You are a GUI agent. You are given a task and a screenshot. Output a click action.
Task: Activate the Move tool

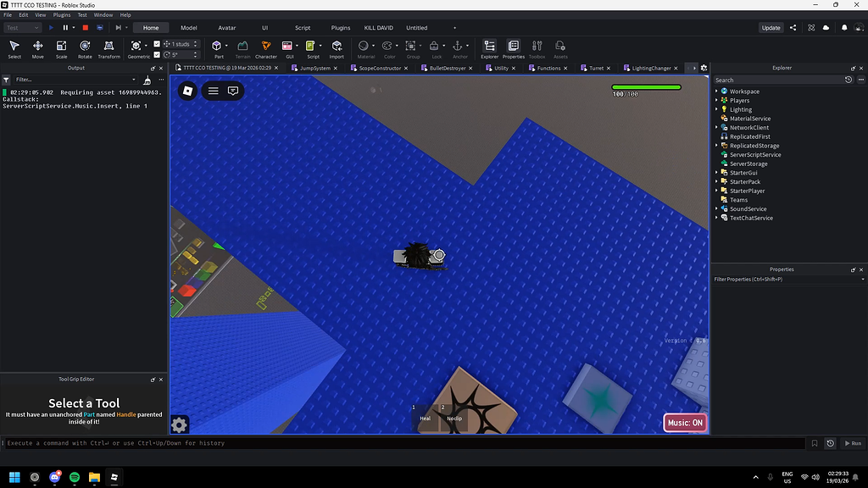click(x=37, y=48)
